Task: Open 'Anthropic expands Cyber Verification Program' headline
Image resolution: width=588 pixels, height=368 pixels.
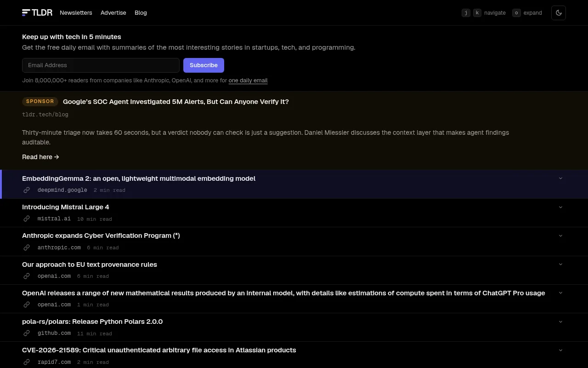Action: (101, 236)
